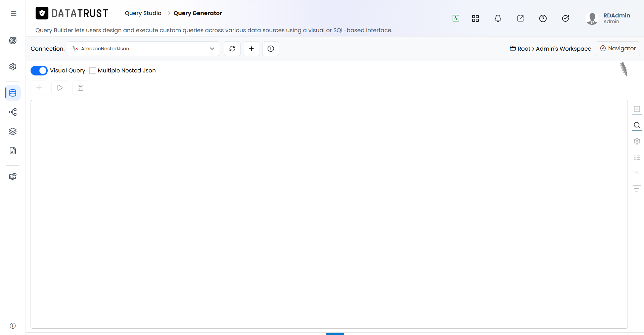Screen dimensions: 644x335
Task: Click the info icon at sidebar bottom
Action: click(x=13, y=326)
